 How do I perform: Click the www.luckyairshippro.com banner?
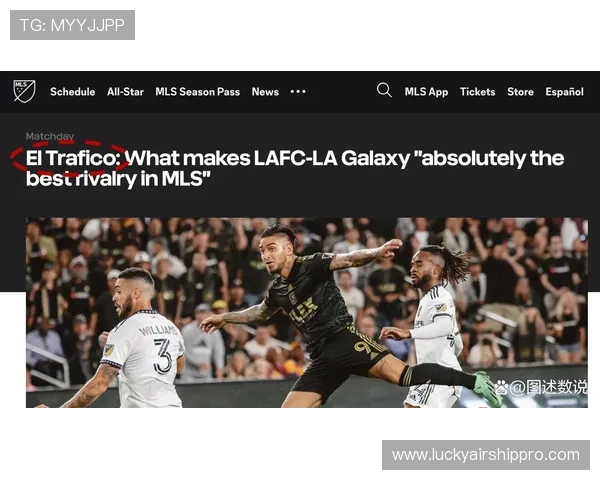[x=486, y=455]
